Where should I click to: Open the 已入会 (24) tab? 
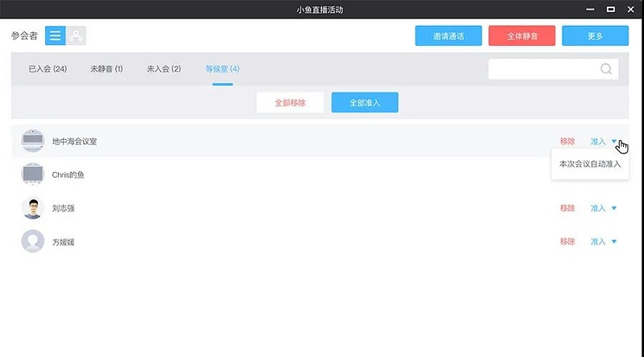pos(47,69)
